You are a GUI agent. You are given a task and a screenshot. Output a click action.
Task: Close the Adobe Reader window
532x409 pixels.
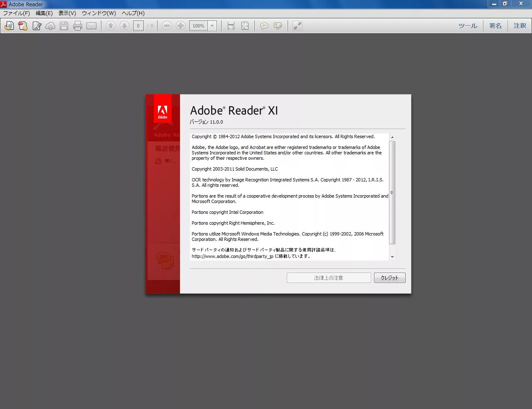tap(521, 4)
